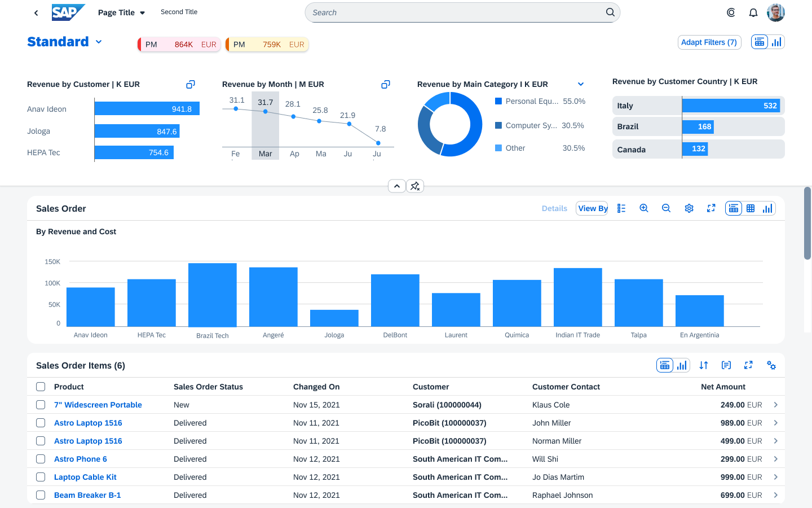
Task: Check the 7" Widescreen Portable row
Action: pos(41,405)
